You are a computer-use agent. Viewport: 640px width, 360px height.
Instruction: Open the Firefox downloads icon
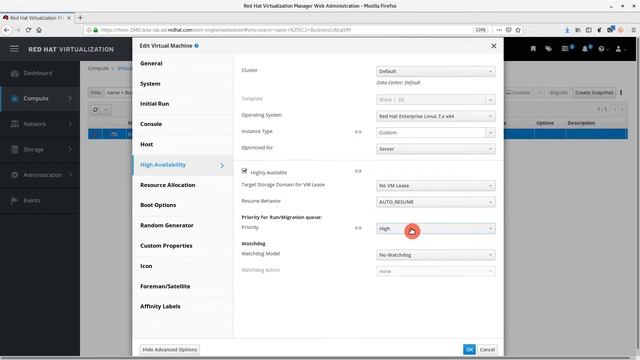pyautogui.click(x=567, y=30)
